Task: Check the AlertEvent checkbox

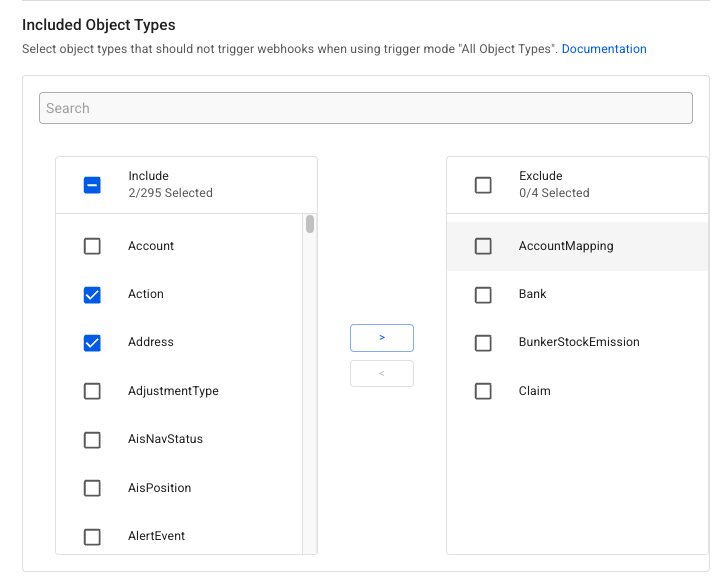Action: (92, 537)
